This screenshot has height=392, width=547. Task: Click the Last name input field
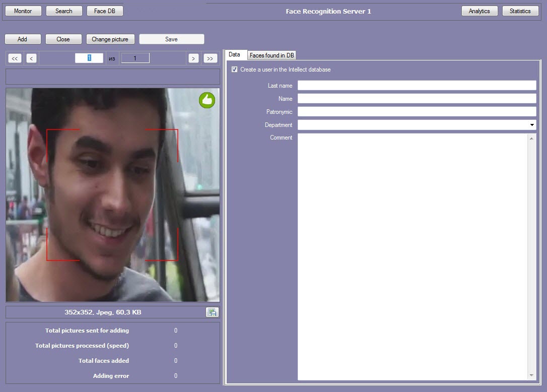tap(417, 86)
